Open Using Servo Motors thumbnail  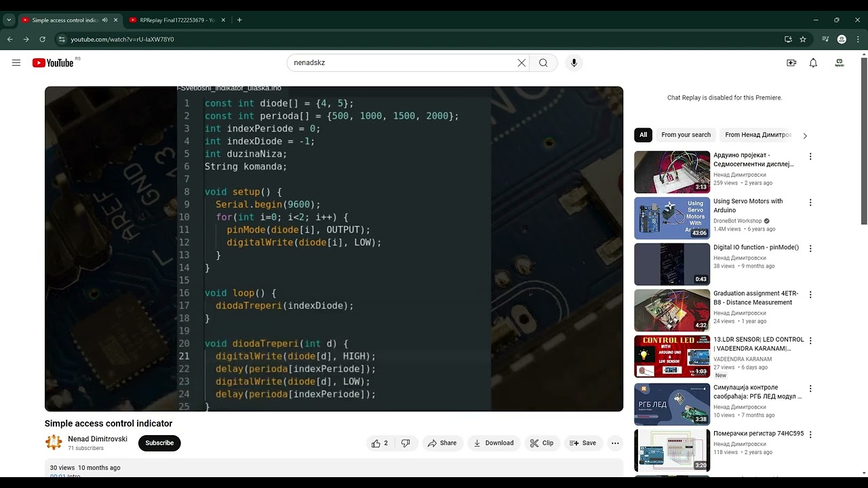point(672,218)
